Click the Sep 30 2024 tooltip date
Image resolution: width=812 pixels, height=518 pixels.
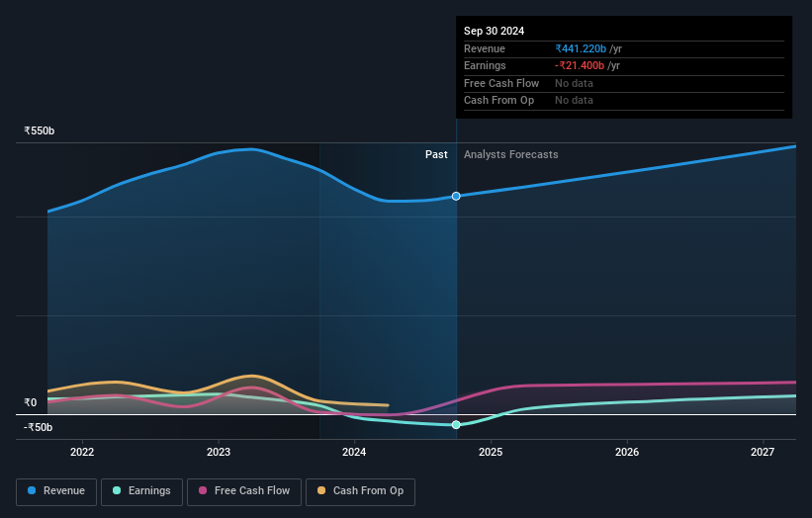coord(495,31)
